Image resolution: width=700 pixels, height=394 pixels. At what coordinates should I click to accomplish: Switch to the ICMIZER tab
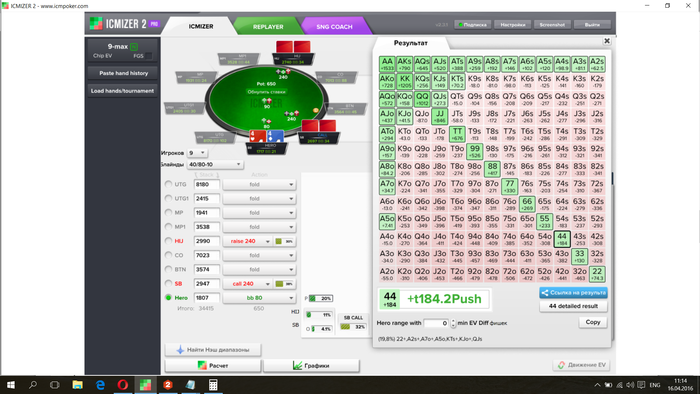pos(200,26)
